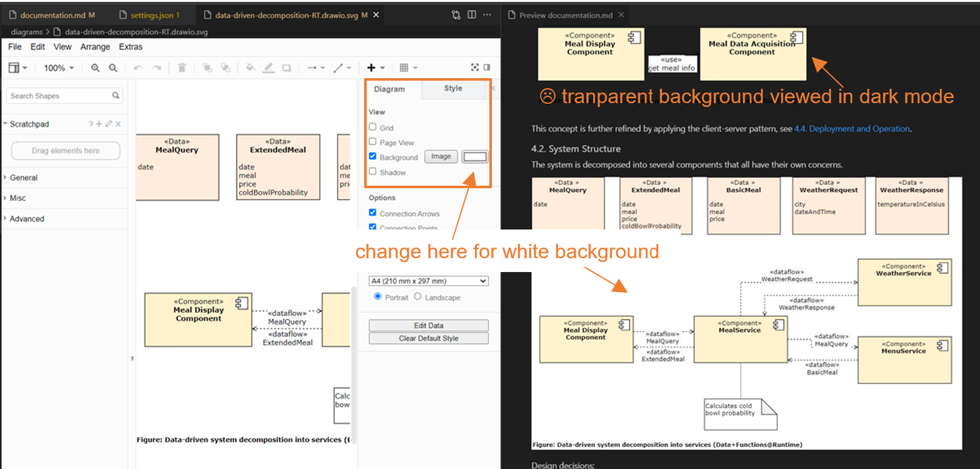Open the Extras menu
Viewport: 980px width, 469px height.
pos(131,47)
